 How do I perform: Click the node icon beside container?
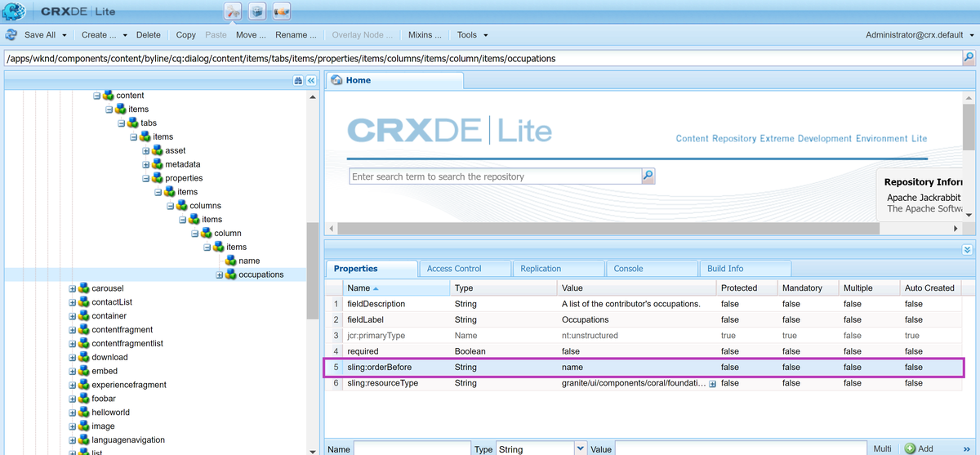(x=84, y=316)
